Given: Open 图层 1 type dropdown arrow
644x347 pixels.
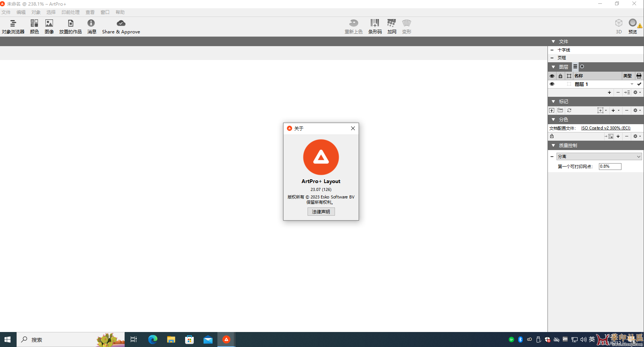Looking at the screenshot, I should click(x=632, y=84).
